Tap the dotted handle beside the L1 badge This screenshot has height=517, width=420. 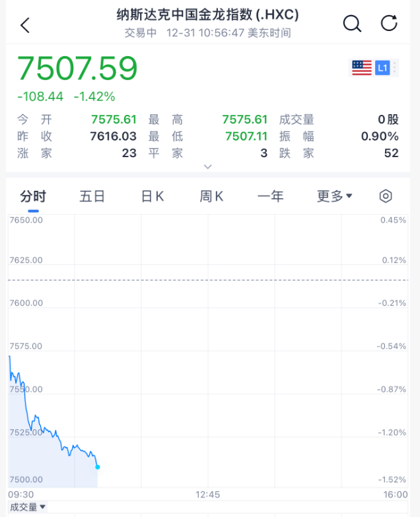point(395,67)
